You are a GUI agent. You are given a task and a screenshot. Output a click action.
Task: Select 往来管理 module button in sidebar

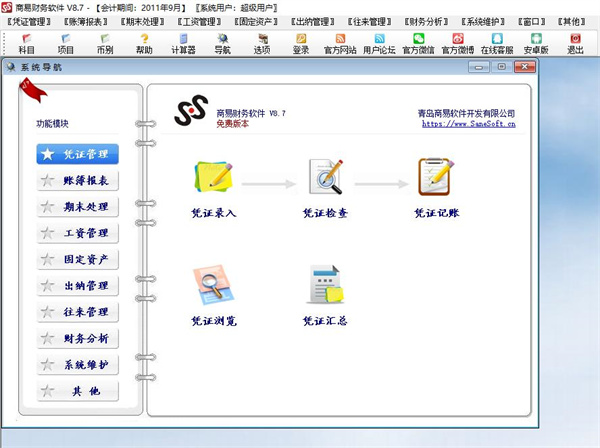coord(77,312)
